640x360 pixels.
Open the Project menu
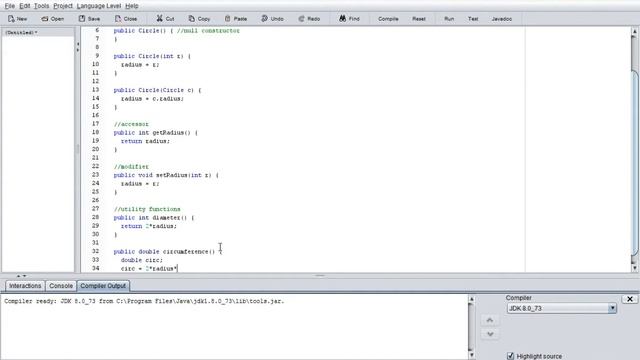point(63,6)
